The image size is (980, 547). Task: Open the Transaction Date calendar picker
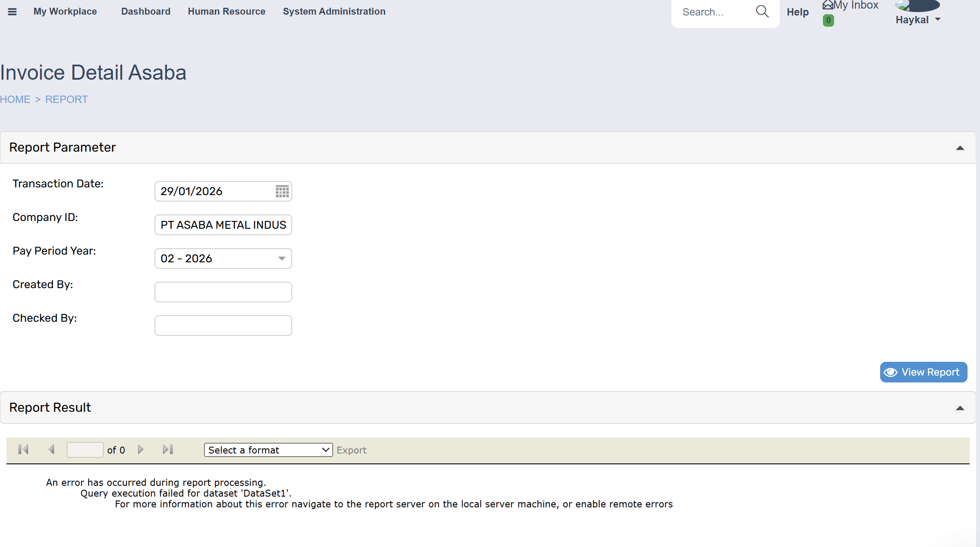[282, 191]
